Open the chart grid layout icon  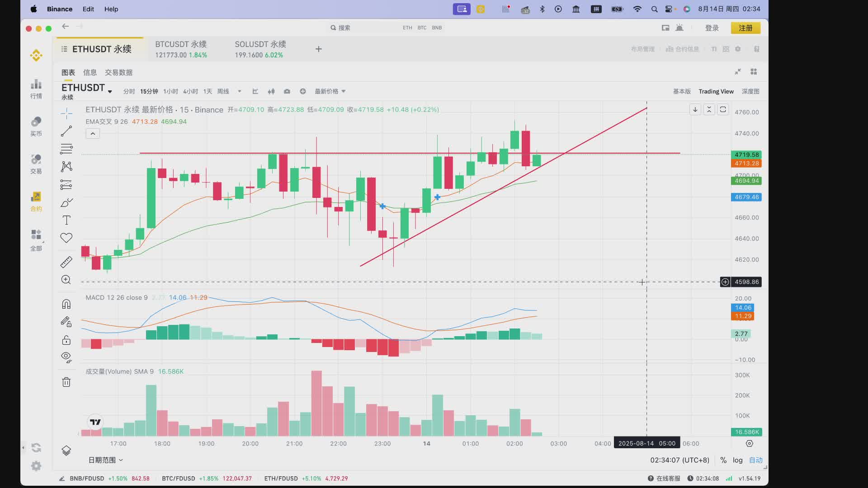(x=754, y=72)
